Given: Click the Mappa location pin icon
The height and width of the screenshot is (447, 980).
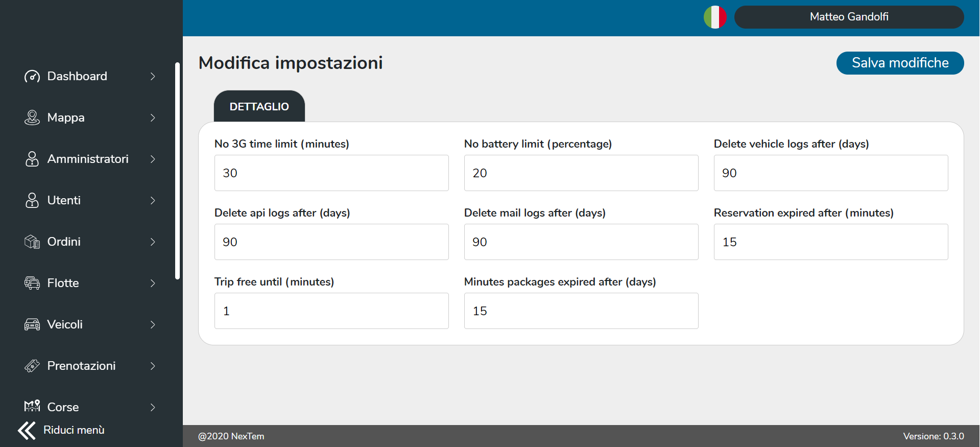Looking at the screenshot, I should 32,118.
